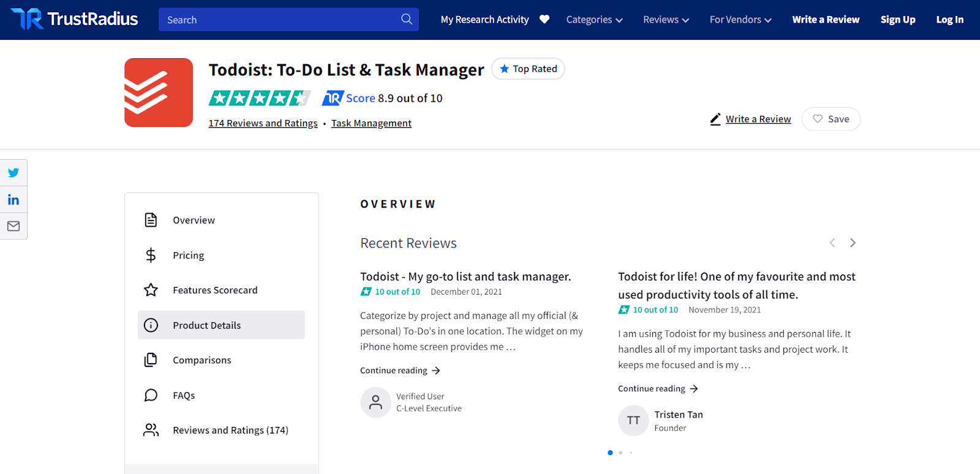Expand the For Vendors dropdown
The height and width of the screenshot is (474, 980).
tap(741, 20)
